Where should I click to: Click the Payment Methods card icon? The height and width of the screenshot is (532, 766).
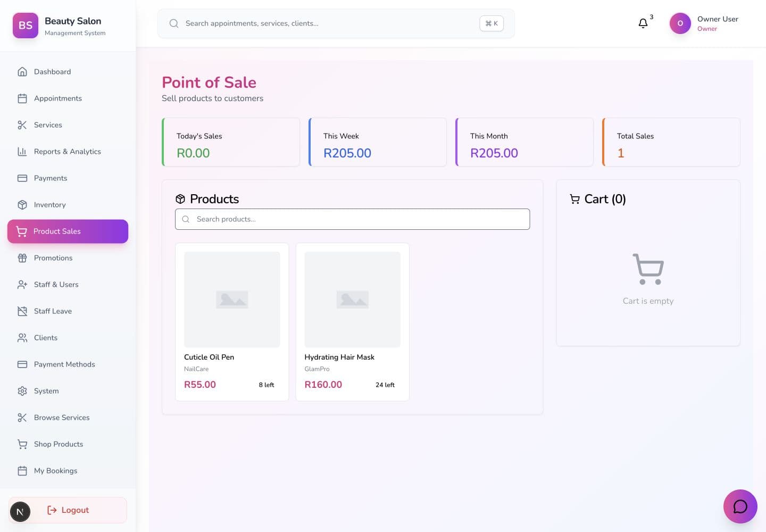point(22,364)
